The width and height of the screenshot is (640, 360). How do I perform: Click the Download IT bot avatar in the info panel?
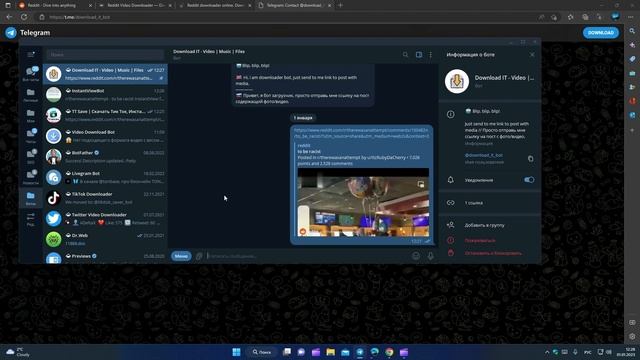point(457,81)
